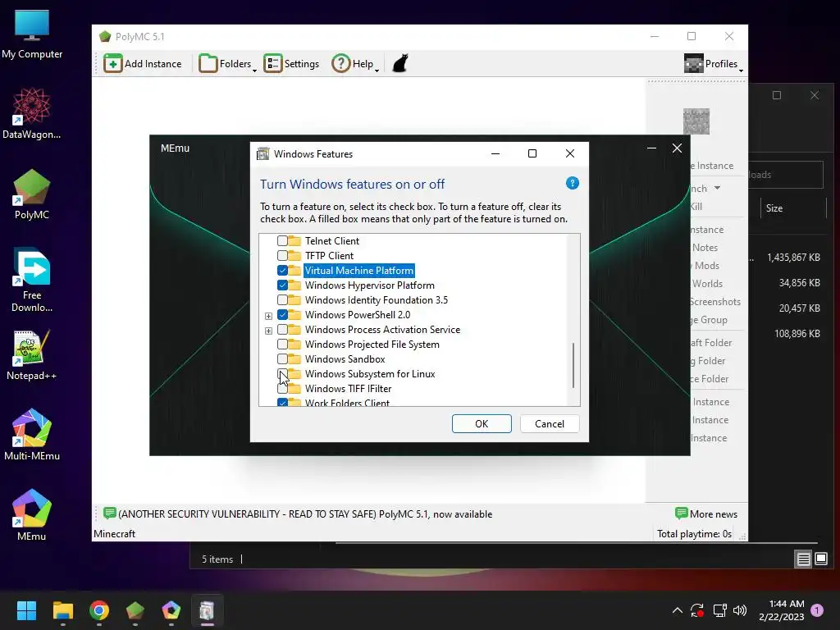Click the black cat icon in PolyMC toolbar
This screenshot has height=630, width=840.
click(x=400, y=63)
